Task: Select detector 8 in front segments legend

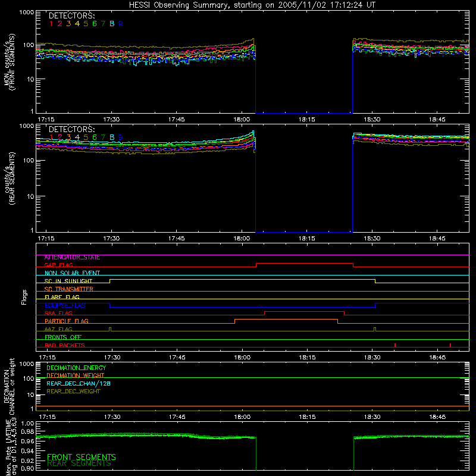Action: click(x=112, y=24)
